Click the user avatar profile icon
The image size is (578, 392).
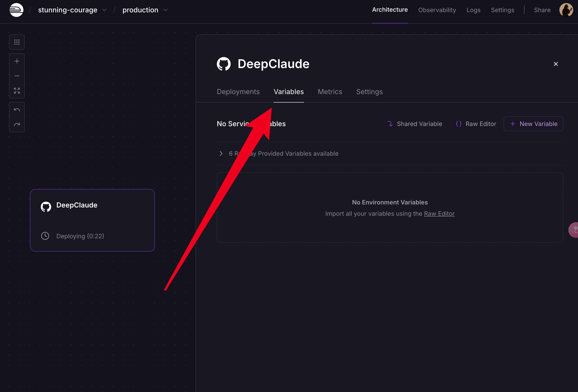point(567,10)
